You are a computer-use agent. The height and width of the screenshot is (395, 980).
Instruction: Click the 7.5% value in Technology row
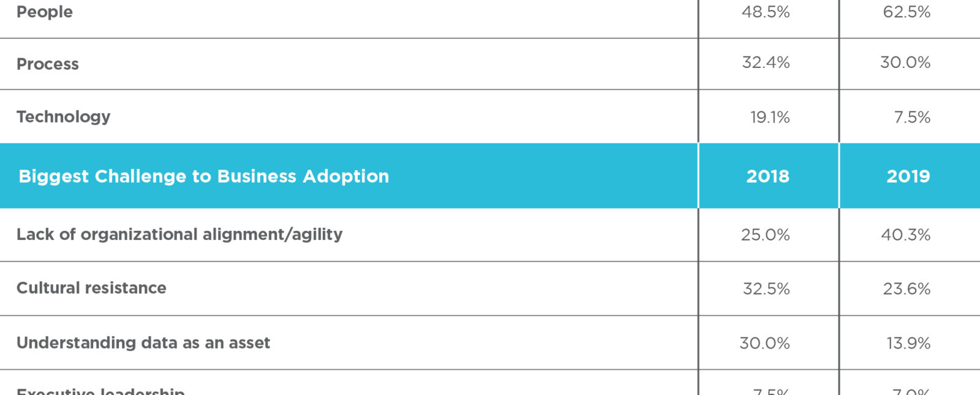pyautogui.click(x=912, y=117)
